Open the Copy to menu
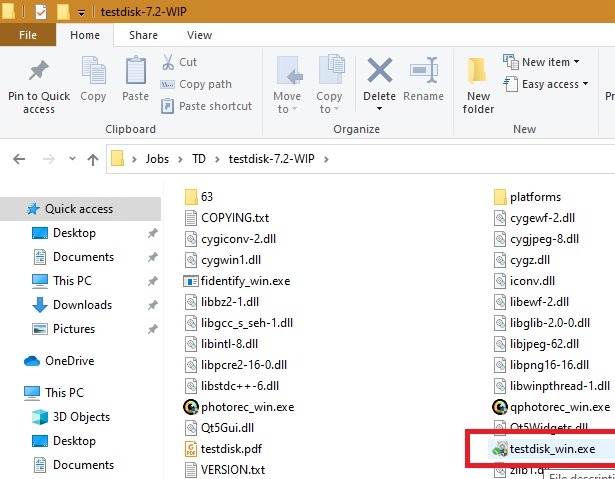 [x=329, y=85]
